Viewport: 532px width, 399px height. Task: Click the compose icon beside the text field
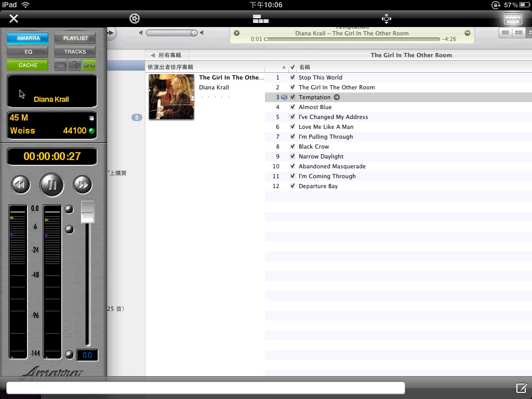tap(522, 388)
